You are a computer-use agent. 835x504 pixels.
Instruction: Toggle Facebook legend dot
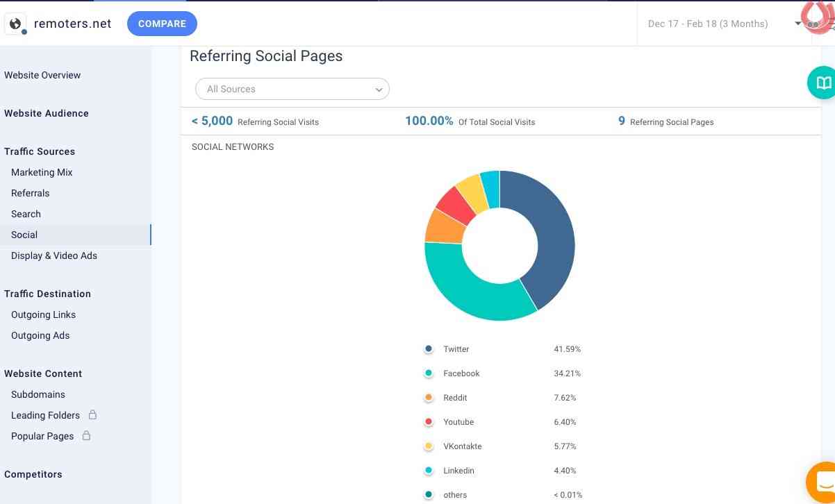[429, 373]
